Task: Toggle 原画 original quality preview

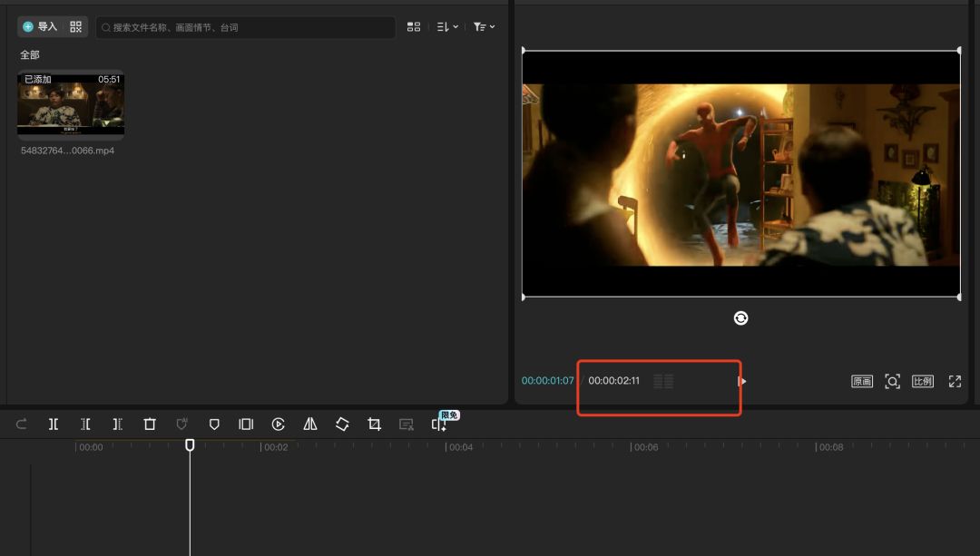Action: pyautogui.click(x=861, y=381)
